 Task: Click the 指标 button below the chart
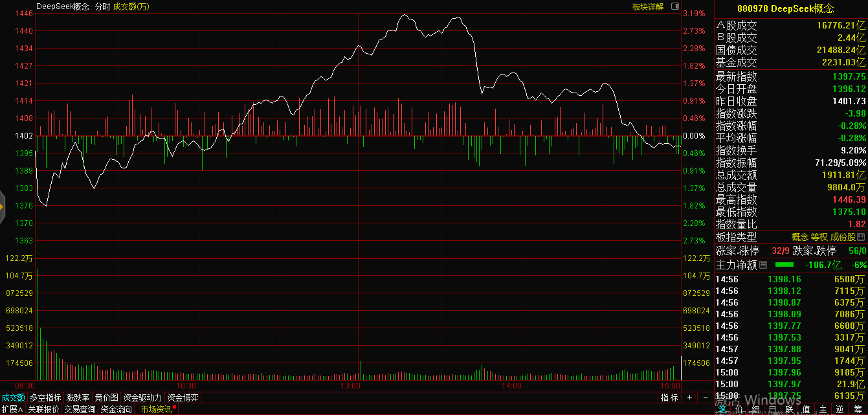pos(669,398)
